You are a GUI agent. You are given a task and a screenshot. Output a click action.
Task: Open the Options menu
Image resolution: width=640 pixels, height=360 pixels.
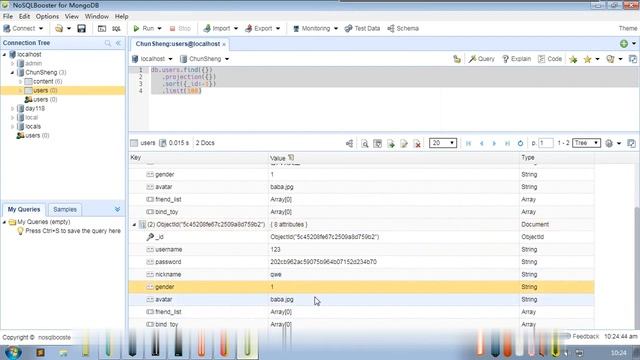pos(47,16)
